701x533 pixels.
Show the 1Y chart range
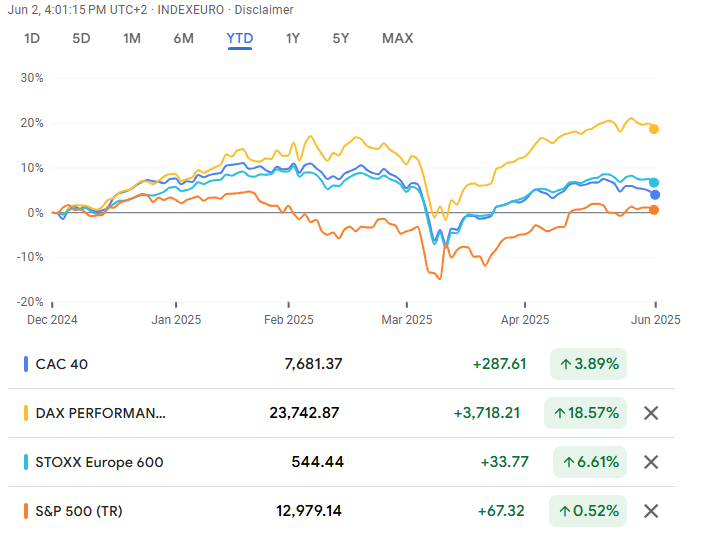[292, 38]
